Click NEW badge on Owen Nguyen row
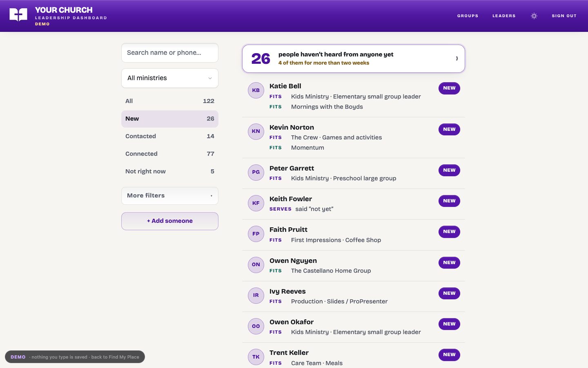 click(449, 263)
